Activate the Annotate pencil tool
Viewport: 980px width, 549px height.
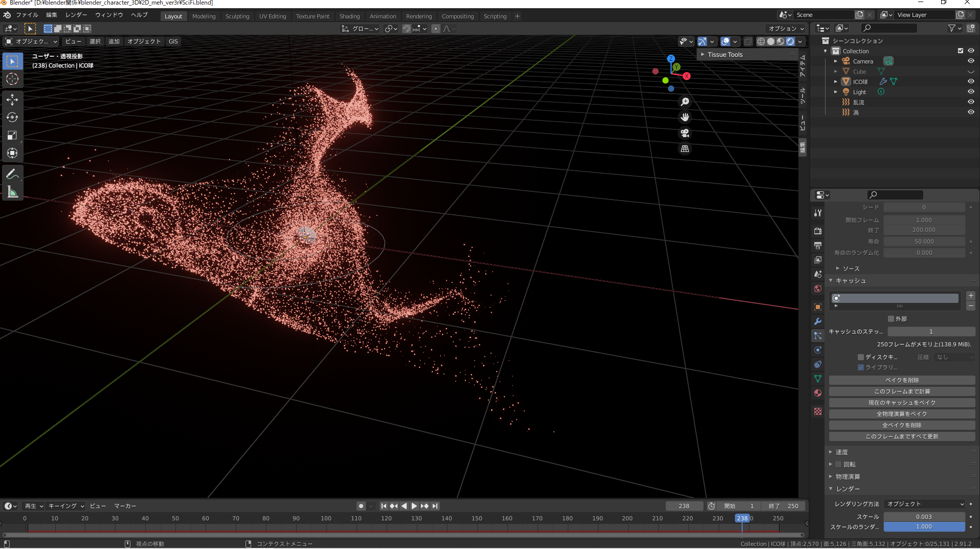point(12,174)
